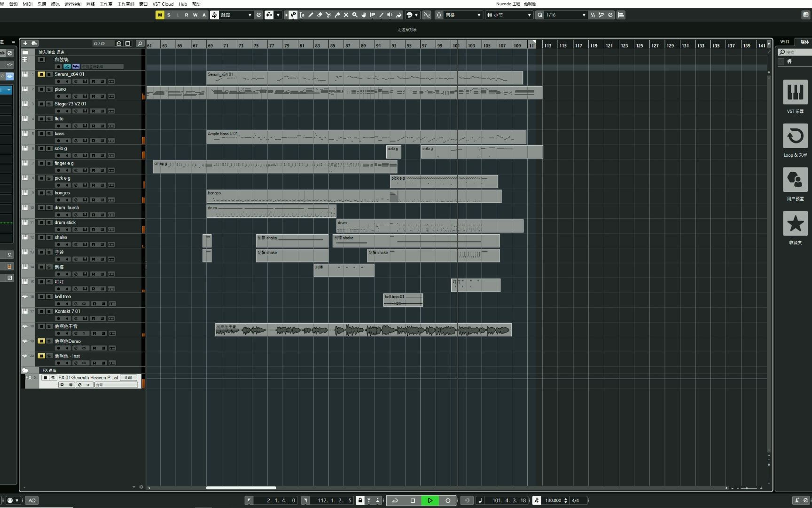This screenshot has height=508, width=812.
Task: Expand the color selector dropdown arrow
Action: tap(416, 15)
